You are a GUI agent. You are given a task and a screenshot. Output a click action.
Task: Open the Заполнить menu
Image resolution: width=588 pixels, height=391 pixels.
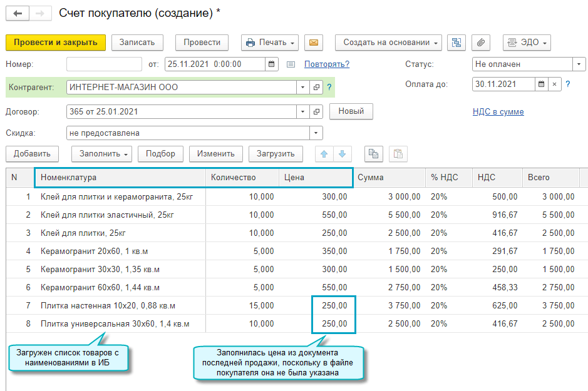point(101,154)
